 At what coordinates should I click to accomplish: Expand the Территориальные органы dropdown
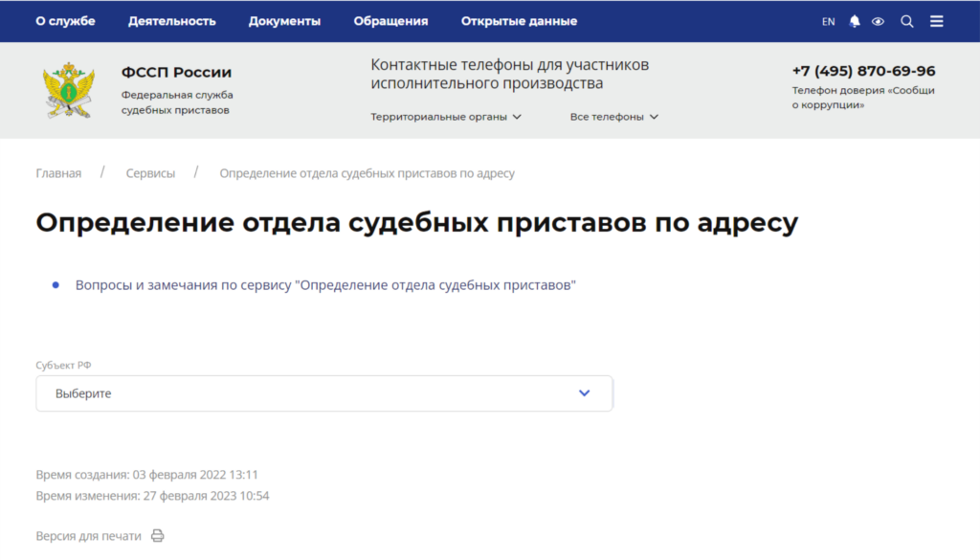coord(446,117)
